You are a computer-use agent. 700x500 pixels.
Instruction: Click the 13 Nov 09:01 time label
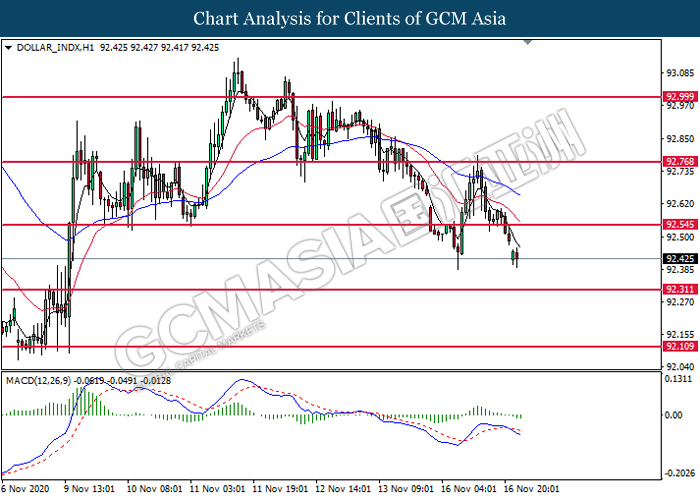pyautogui.click(x=406, y=489)
